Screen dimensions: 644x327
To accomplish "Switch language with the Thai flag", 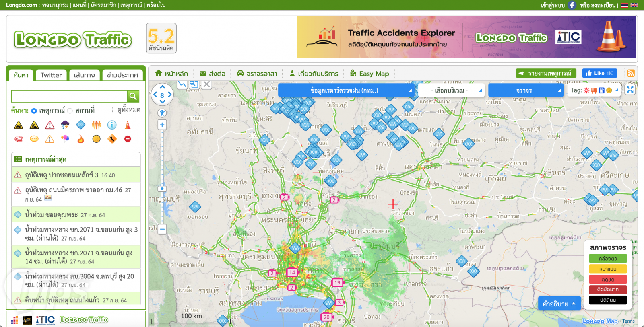I will click(624, 5).
